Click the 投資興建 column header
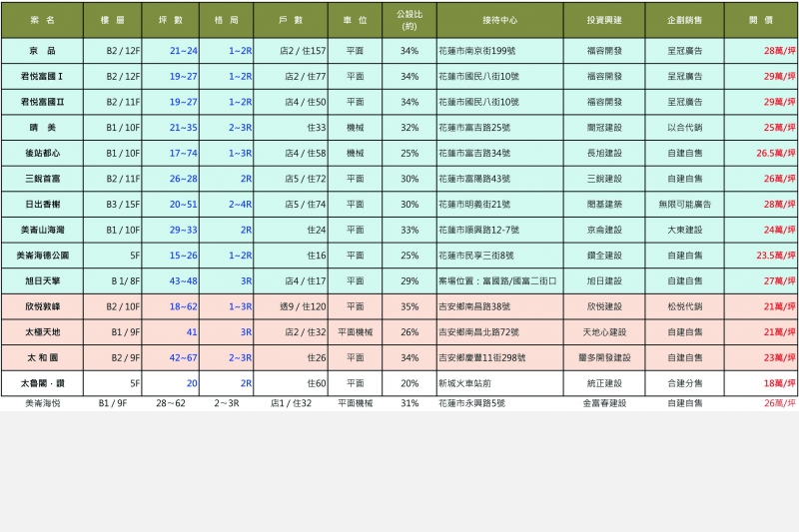 (x=604, y=20)
